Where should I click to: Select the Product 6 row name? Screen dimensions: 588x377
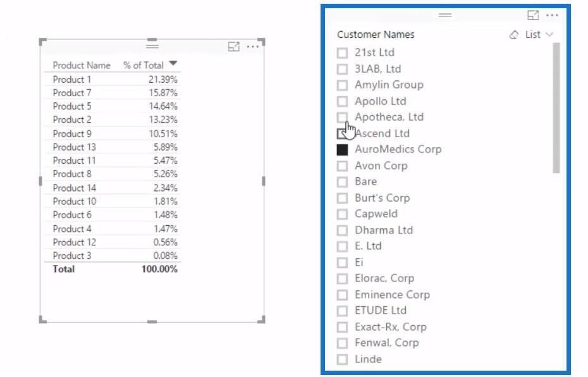point(71,215)
